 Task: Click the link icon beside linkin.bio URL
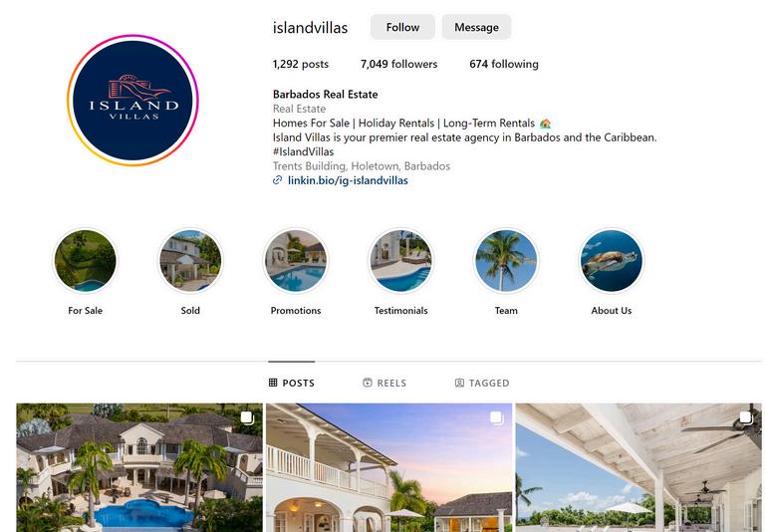point(277,180)
